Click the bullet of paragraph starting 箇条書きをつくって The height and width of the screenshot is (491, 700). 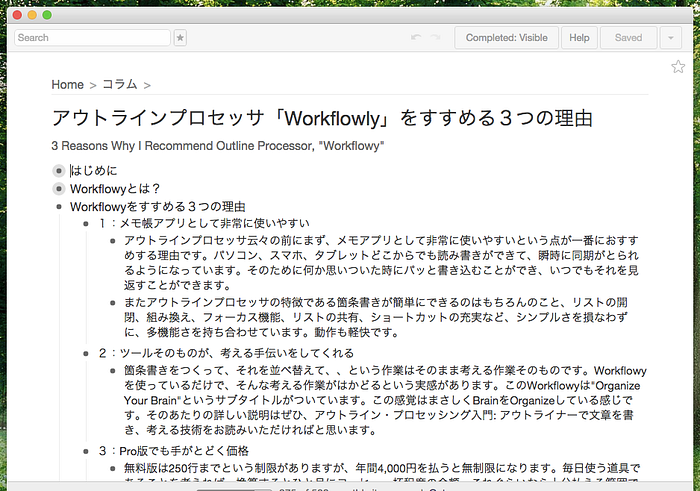(x=112, y=371)
